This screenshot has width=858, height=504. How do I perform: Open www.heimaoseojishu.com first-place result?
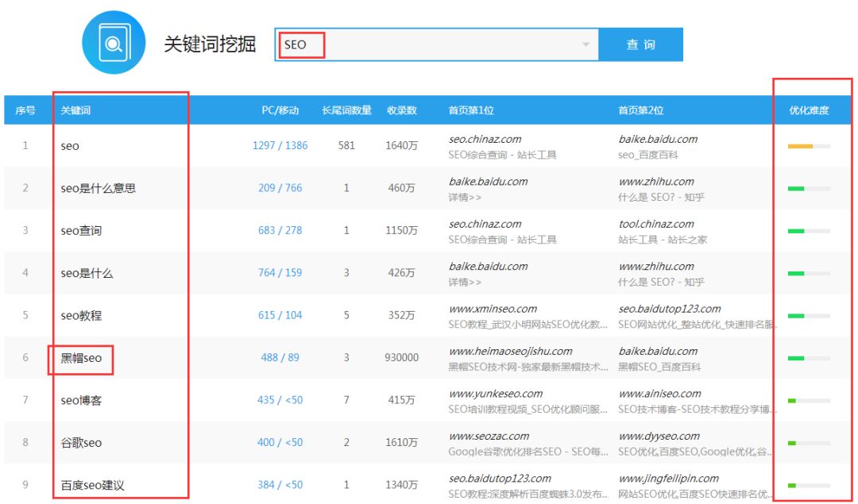(x=510, y=351)
